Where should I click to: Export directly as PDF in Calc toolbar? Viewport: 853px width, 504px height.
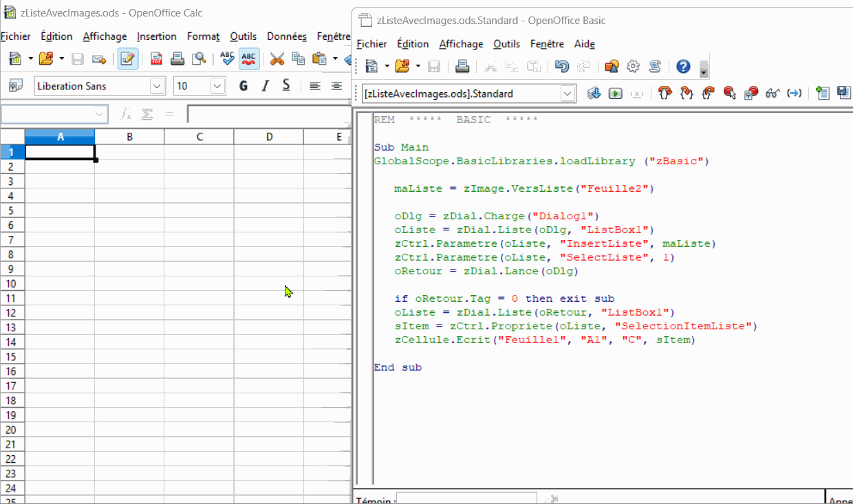click(x=156, y=59)
